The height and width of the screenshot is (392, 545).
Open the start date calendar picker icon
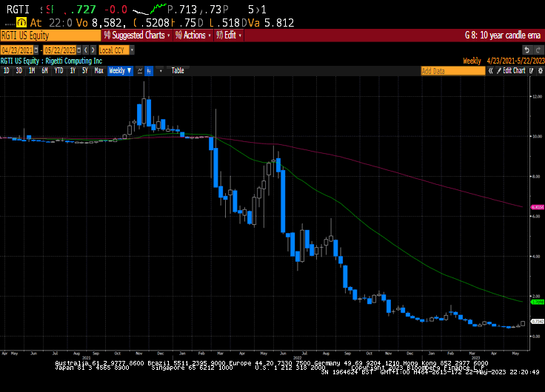36,50
